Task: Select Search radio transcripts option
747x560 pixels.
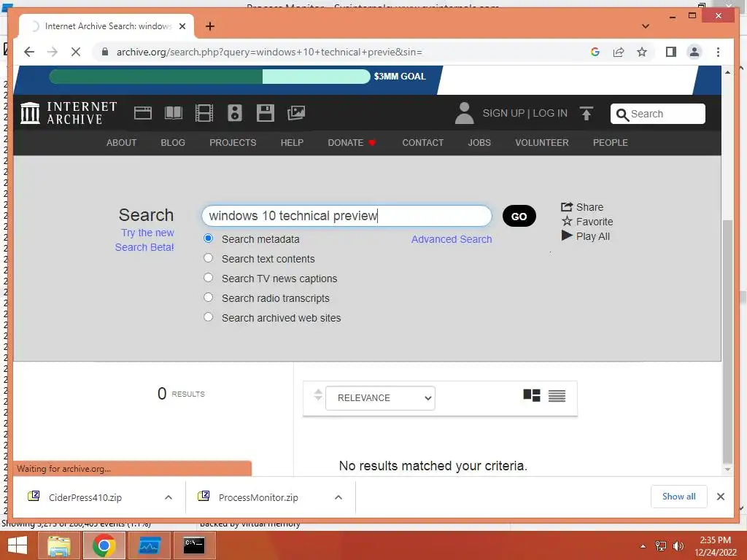Action: click(x=208, y=297)
